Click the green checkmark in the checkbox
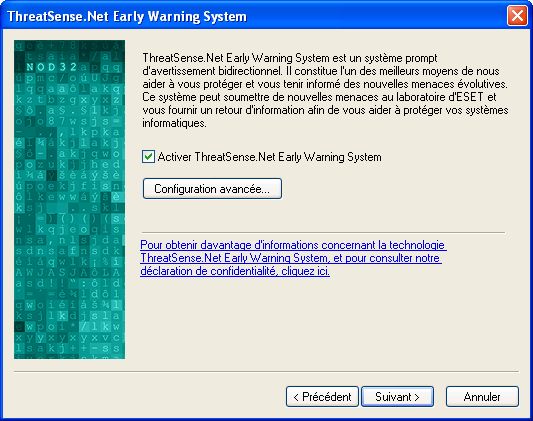 pyautogui.click(x=148, y=157)
